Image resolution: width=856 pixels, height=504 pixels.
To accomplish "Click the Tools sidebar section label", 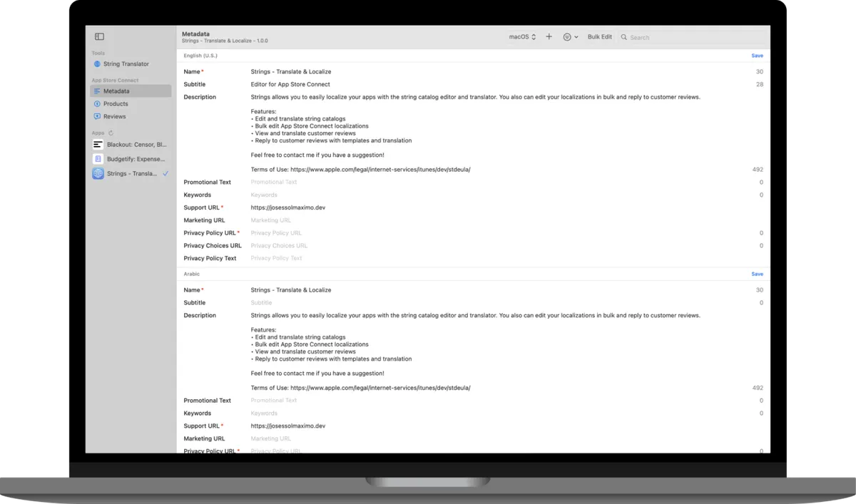I will click(x=98, y=53).
